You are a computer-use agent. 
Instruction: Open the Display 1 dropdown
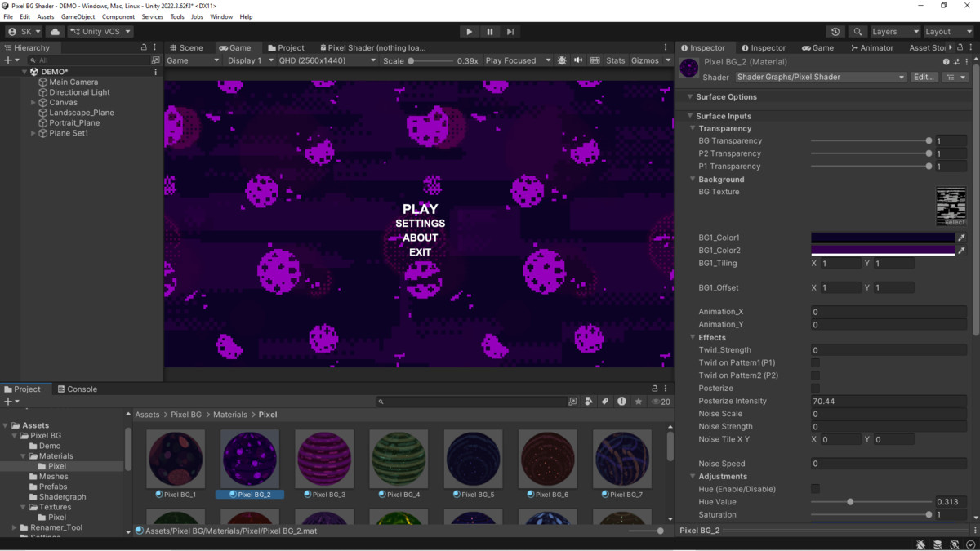[250, 60]
